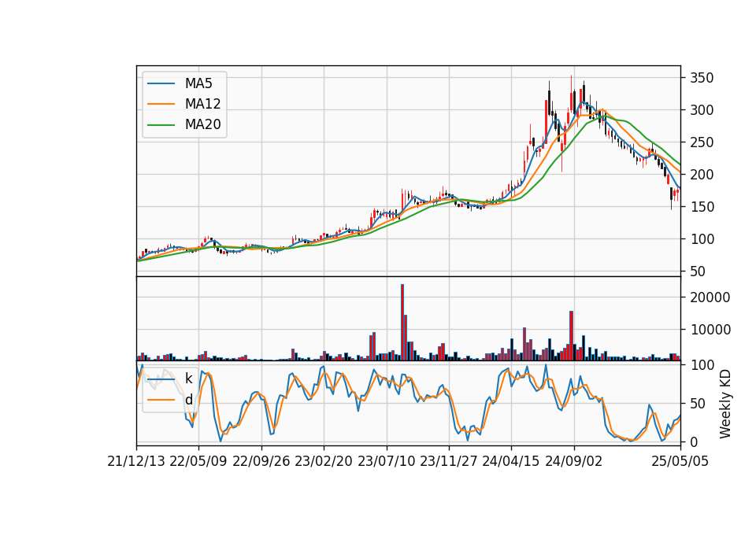
Task: Click the 23/11/27 date tick label
Action: [x=449, y=461]
